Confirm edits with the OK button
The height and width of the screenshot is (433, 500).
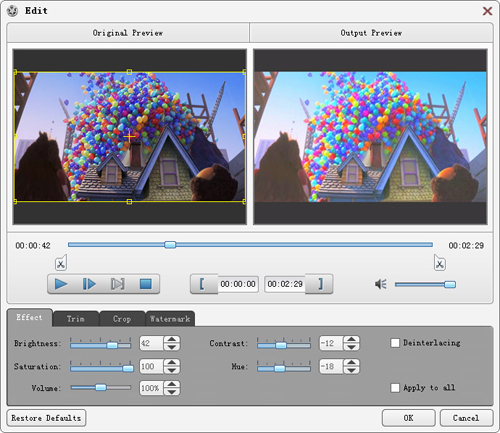(409, 418)
